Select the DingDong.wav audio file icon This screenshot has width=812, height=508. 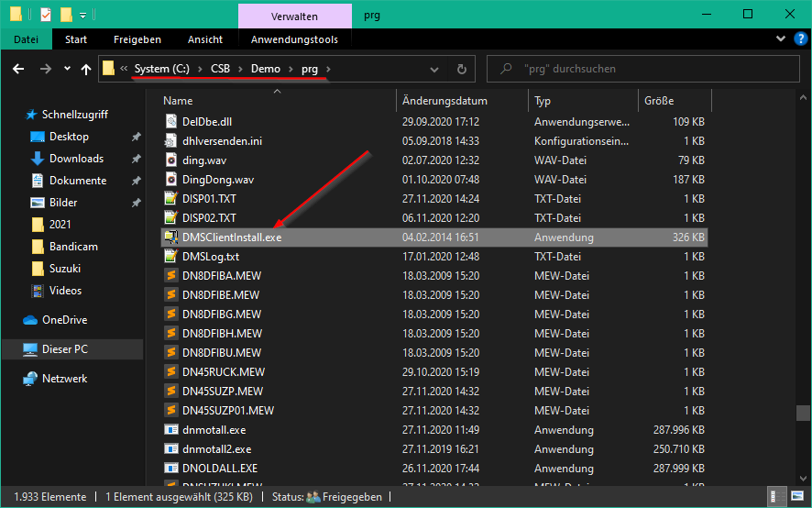click(170, 180)
